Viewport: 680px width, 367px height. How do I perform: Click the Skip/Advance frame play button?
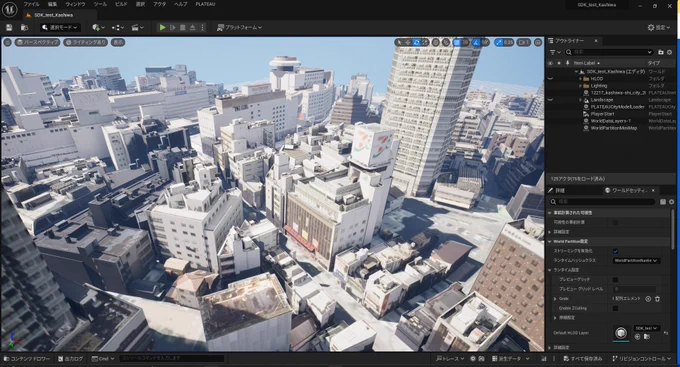pyautogui.click(x=173, y=27)
